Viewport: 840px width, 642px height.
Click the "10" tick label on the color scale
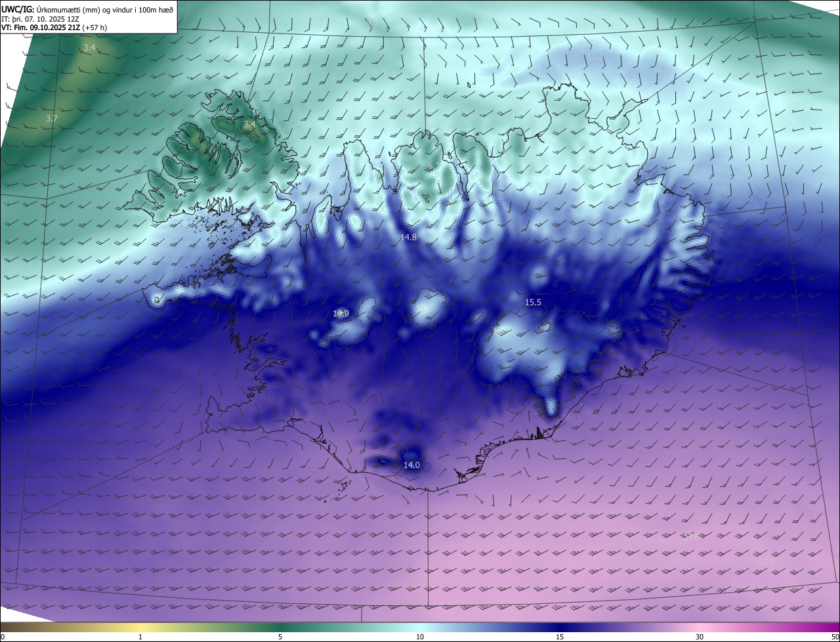(x=420, y=637)
